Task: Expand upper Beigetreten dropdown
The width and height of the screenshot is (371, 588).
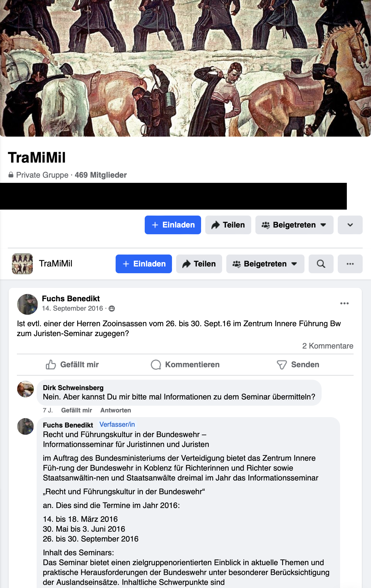Action: tap(294, 225)
